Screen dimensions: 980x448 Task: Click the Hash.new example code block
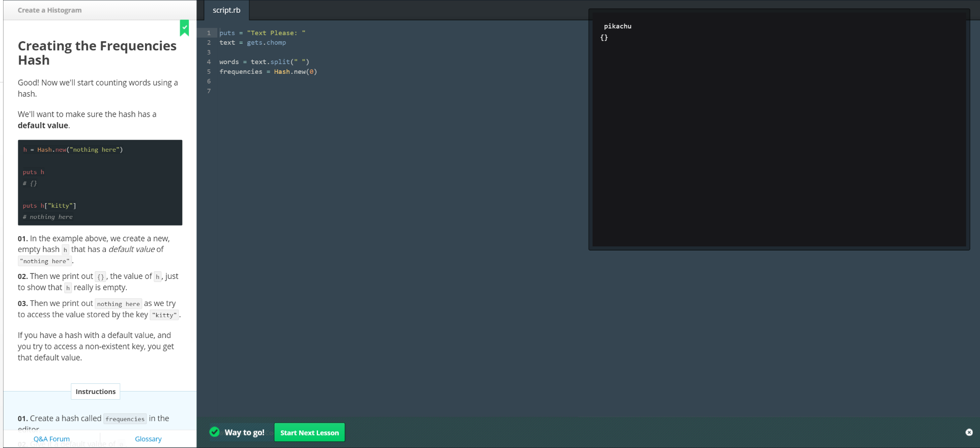pyautogui.click(x=100, y=182)
